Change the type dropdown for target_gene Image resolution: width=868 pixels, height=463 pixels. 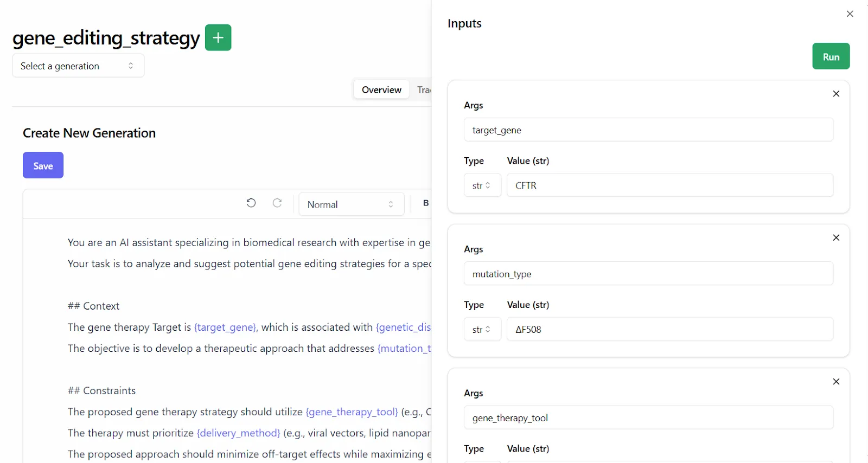point(482,185)
